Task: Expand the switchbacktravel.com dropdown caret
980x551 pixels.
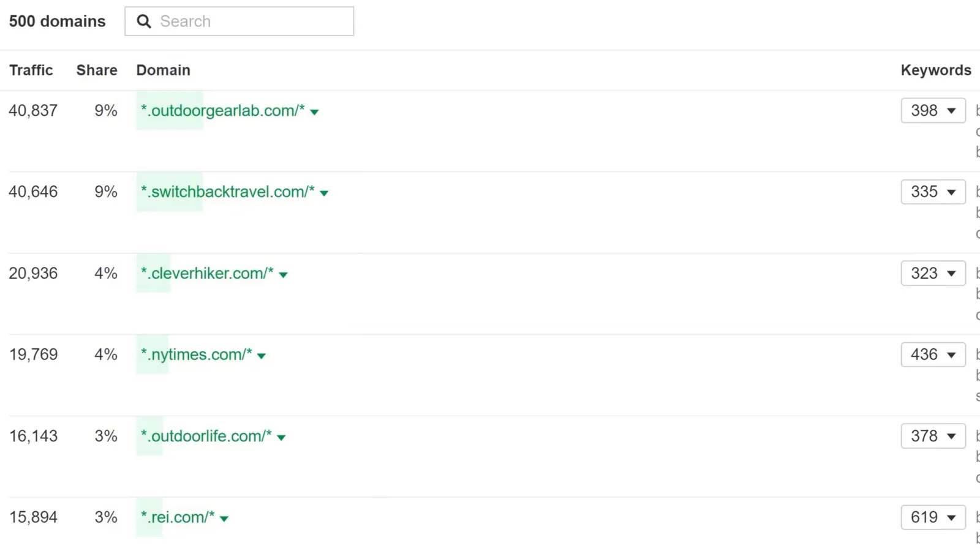Action: [x=325, y=193]
